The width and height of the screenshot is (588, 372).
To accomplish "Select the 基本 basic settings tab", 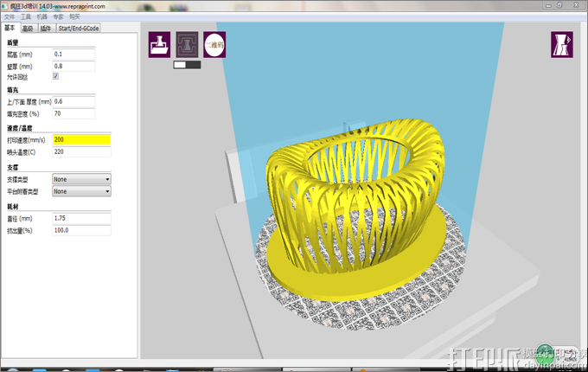I will (x=10, y=29).
